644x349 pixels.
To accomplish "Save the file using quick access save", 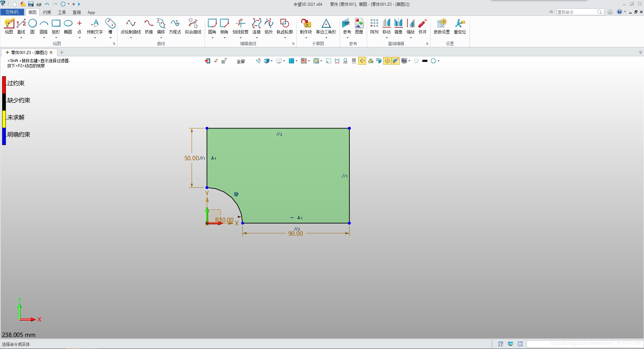I will [x=31, y=4].
